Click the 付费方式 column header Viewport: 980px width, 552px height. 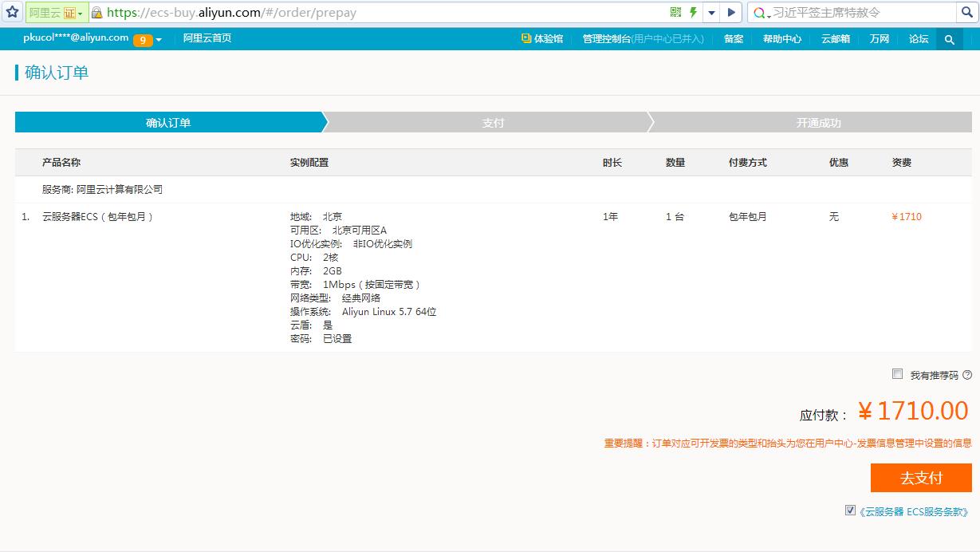(x=748, y=163)
